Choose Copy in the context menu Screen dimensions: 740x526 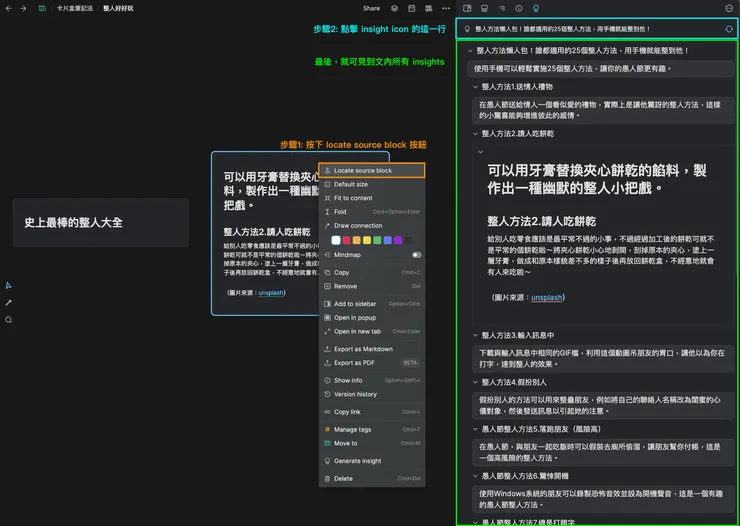pyautogui.click(x=372, y=273)
